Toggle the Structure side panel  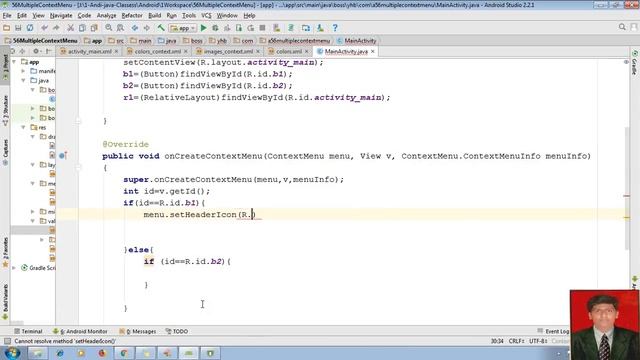(x=5, y=110)
